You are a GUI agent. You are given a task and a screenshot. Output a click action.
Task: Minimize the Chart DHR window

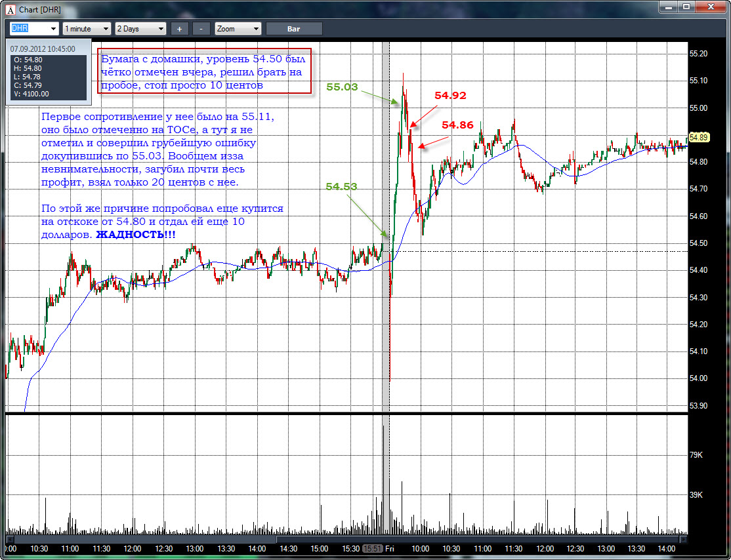coord(669,7)
